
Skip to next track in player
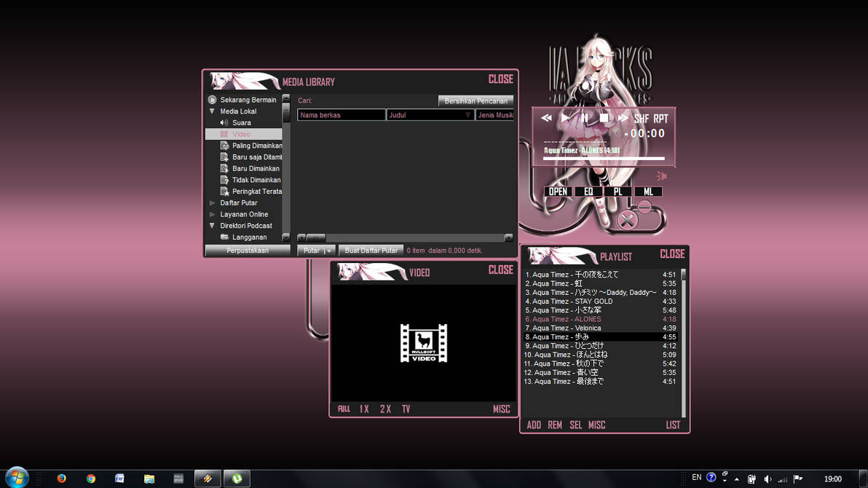tap(623, 118)
